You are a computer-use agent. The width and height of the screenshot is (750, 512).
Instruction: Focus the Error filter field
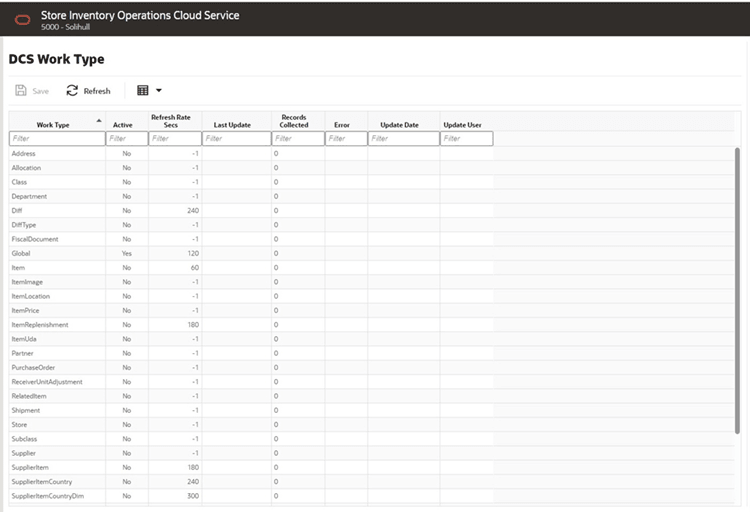[346, 138]
